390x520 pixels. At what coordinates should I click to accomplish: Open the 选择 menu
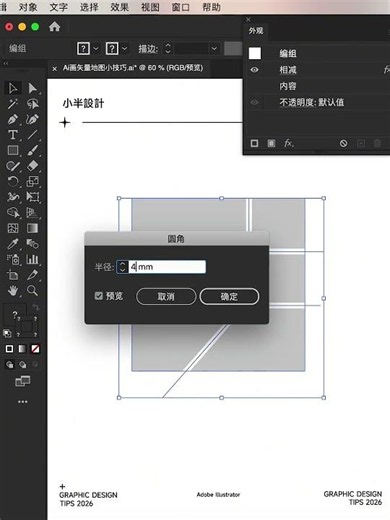[x=89, y=7]
